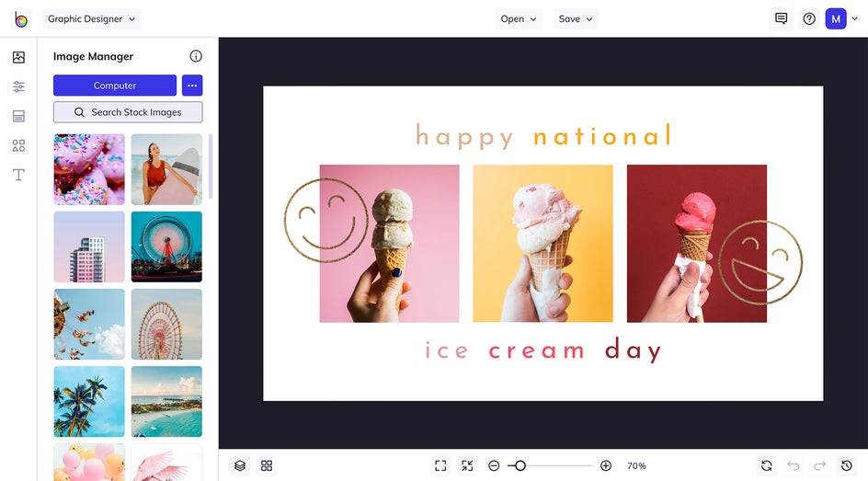Click the Undo arrow icon
The height and width of the screenshot is (481, 868).
(x=794, y=465)
